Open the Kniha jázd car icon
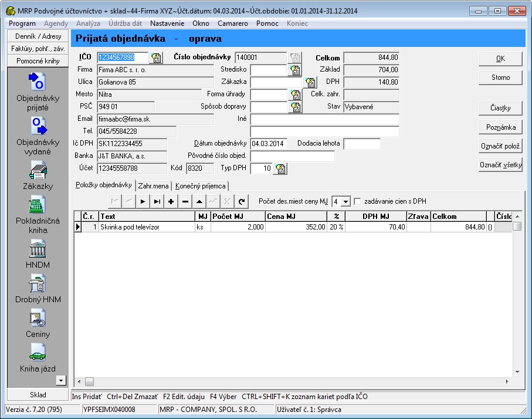Screen dimensions: 532x419 [38, 353]
